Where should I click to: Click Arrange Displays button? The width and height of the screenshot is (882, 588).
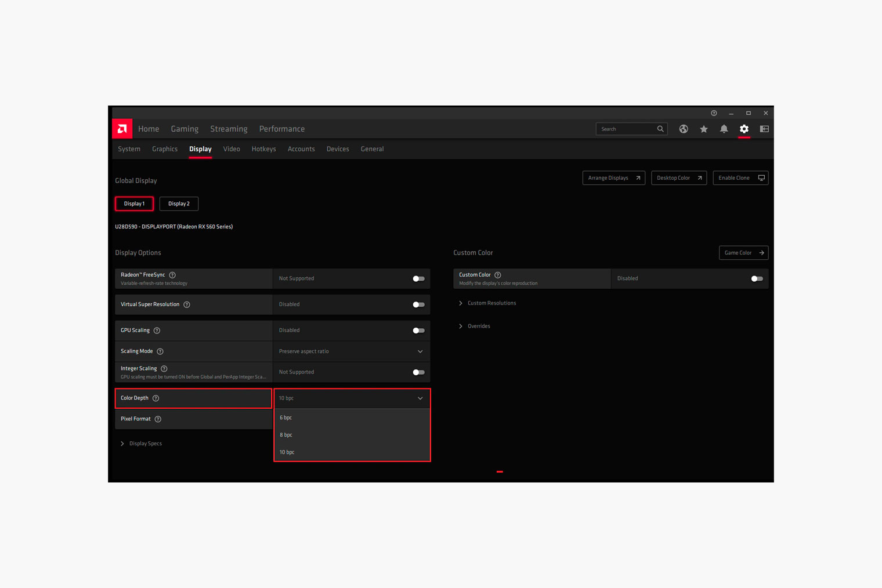coord(614,178)
